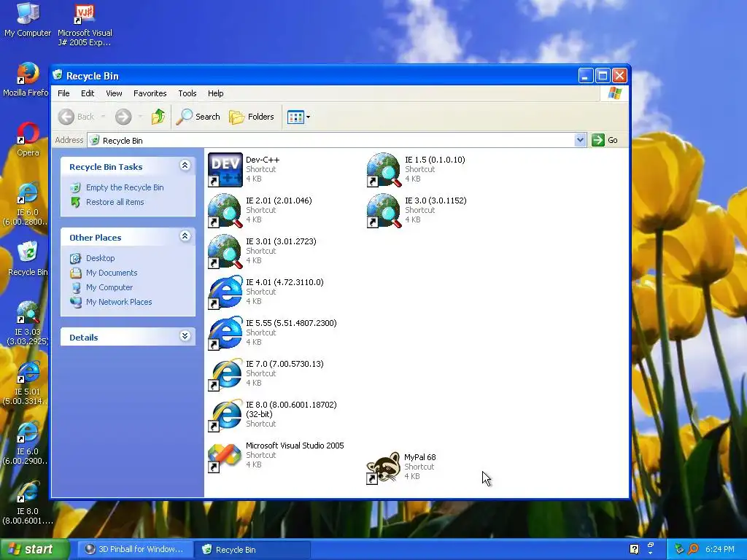
Task: Open the Edit menu
Action: tap(88, 93)
